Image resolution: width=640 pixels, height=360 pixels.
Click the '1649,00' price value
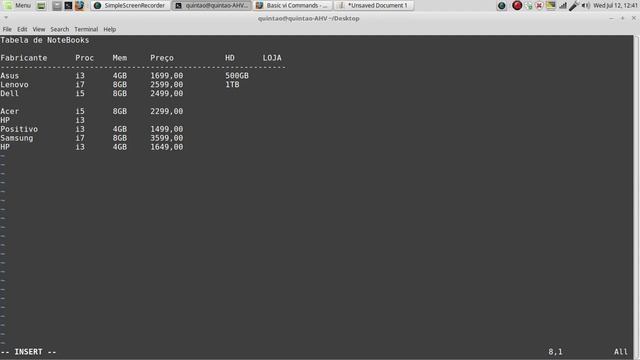click(167, 147)
